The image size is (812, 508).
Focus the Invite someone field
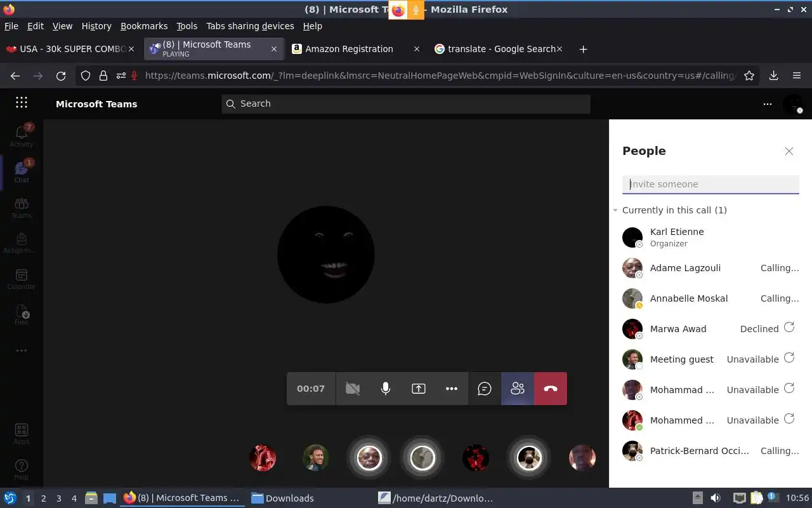[710, 184]
